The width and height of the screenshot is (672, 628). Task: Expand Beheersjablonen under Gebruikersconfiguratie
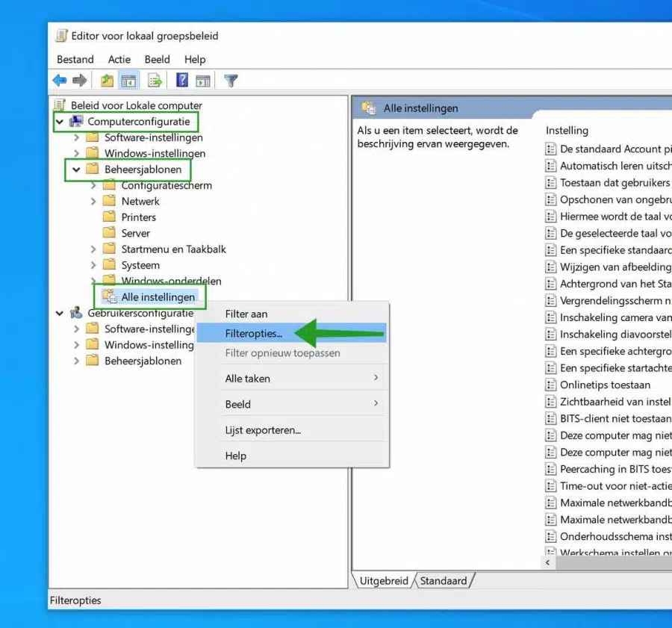(76, 361)
